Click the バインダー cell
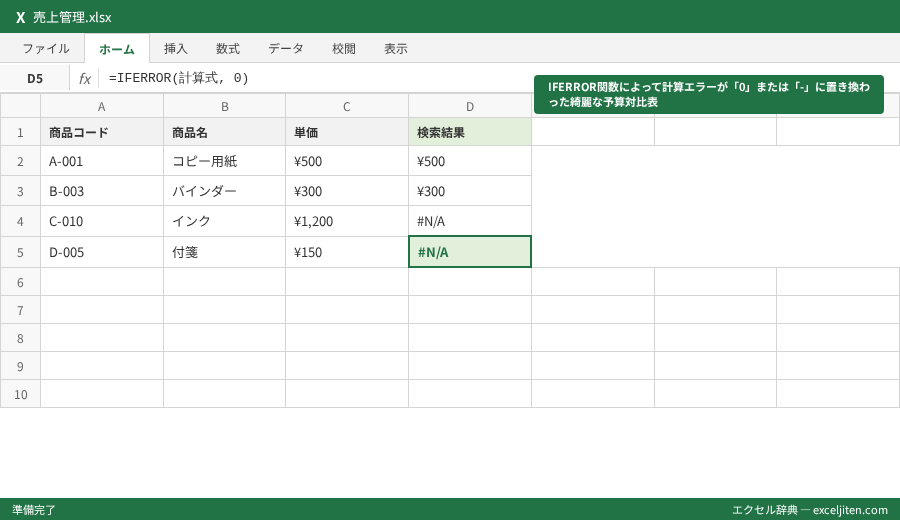 pyautogui.click(x=225, y=191)
